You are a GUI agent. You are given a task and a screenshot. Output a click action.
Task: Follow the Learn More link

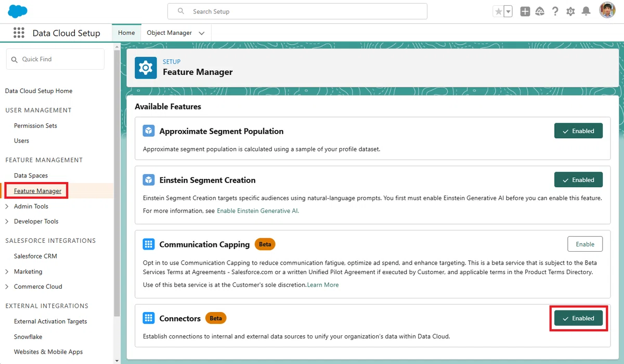point(323,285)
